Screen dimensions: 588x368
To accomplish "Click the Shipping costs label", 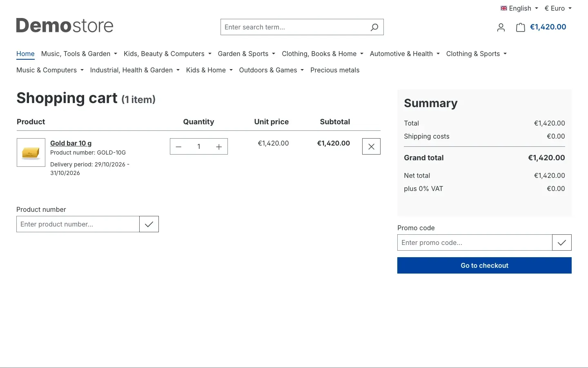I will (x=427, y=136).
